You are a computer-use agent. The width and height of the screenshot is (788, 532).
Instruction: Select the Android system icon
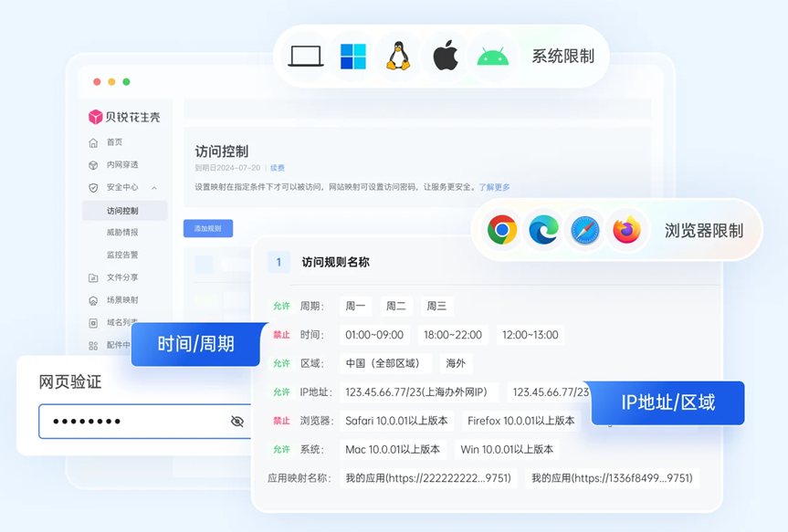click(x=491, y=55)
